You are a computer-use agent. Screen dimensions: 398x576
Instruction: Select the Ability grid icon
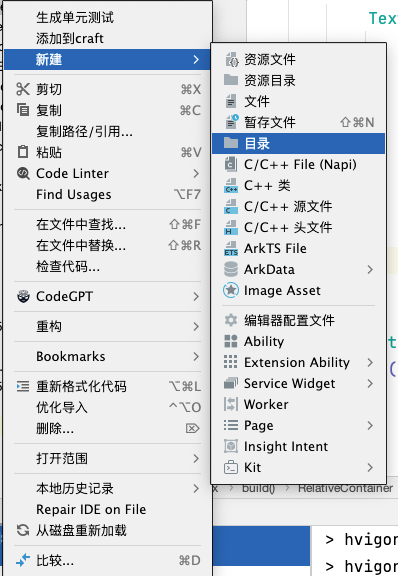tap(231, 341)
